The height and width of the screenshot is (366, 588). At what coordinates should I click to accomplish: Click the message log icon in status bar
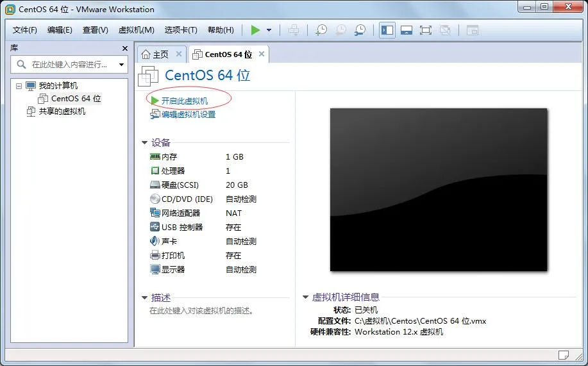[563, 354]
